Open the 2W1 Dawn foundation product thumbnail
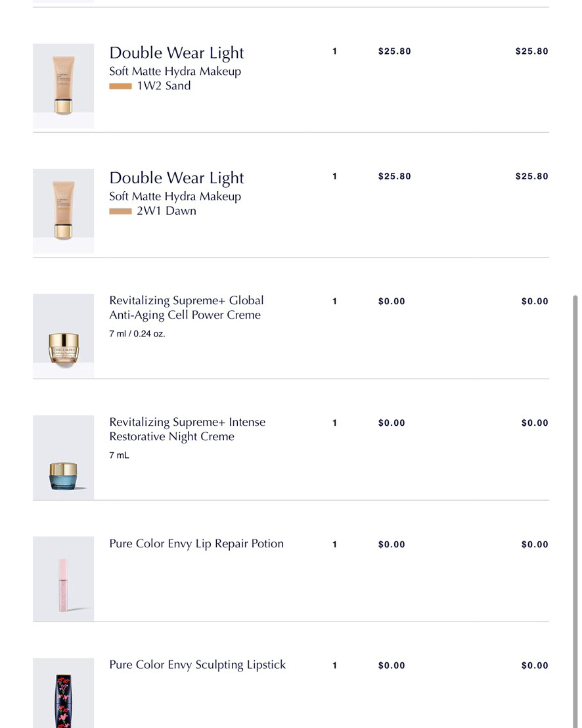 63,211
